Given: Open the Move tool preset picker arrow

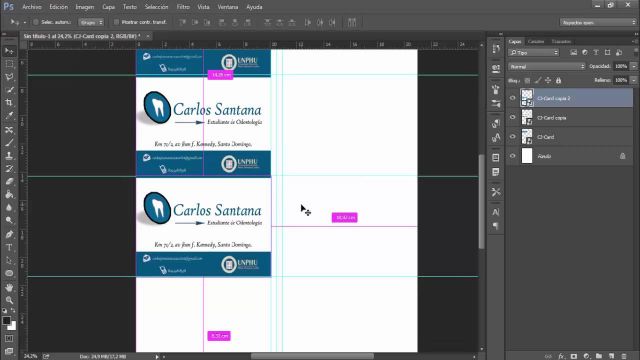Looking at the screenshot, I should coord(25,22).
